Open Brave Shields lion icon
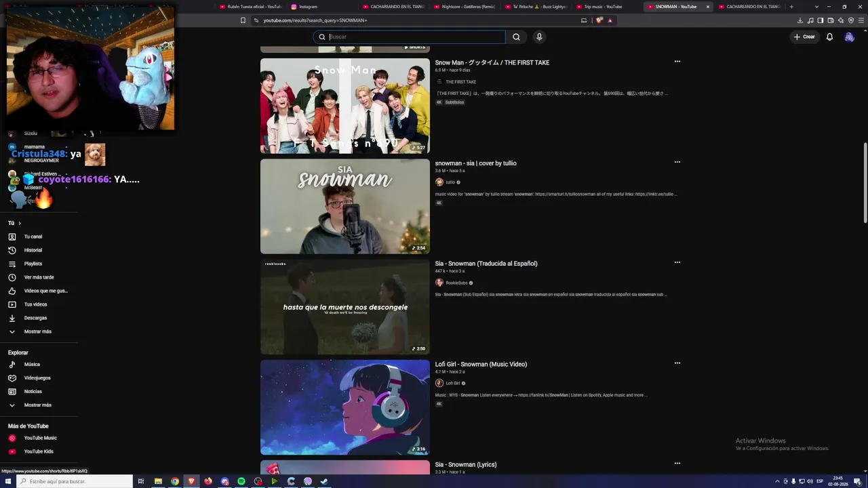Image resolution: width=868 pixels, height=488 pixels. point(599,20)
